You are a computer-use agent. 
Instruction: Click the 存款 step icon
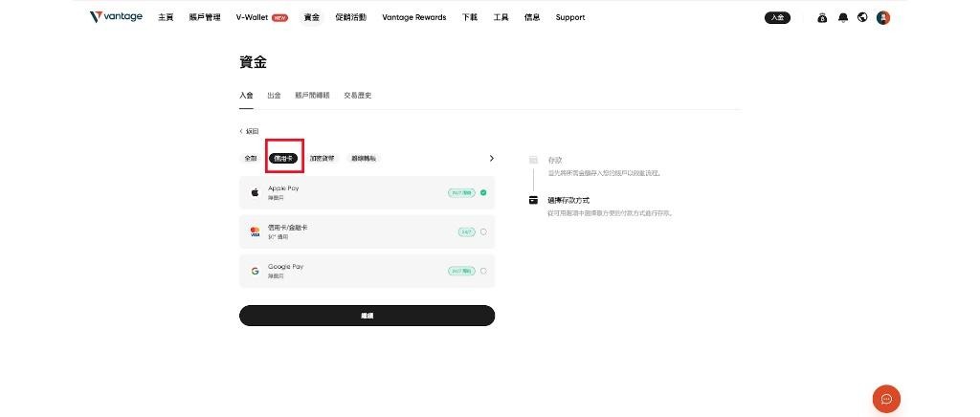(x=533, y=160)
